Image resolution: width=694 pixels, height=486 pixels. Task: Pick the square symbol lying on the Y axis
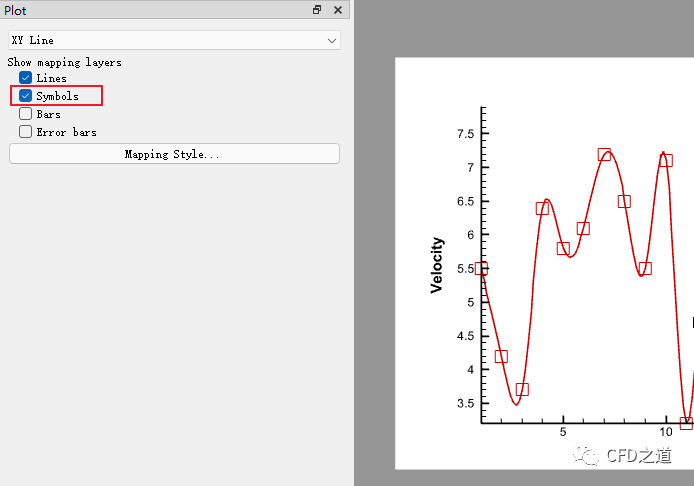[x=481, y=268]
